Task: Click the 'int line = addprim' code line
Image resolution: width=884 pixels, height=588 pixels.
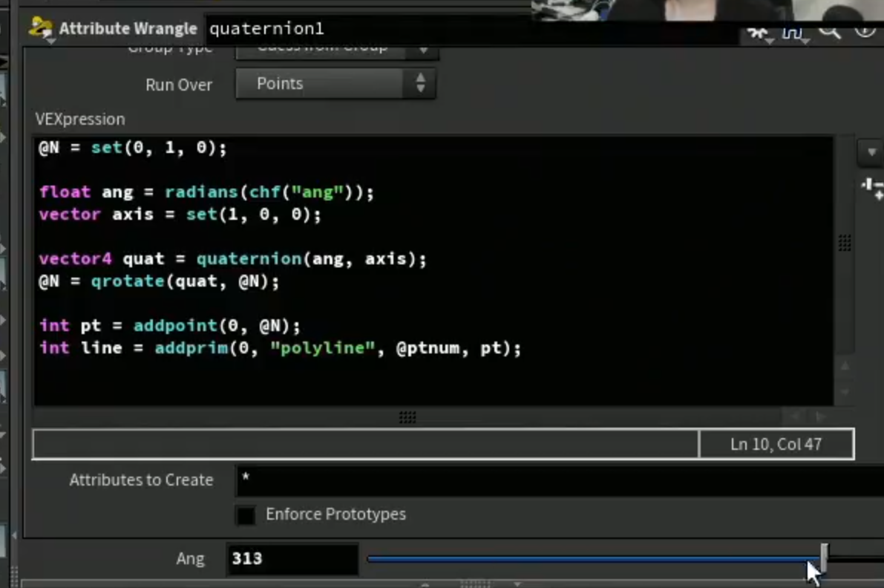Action: 281,348
